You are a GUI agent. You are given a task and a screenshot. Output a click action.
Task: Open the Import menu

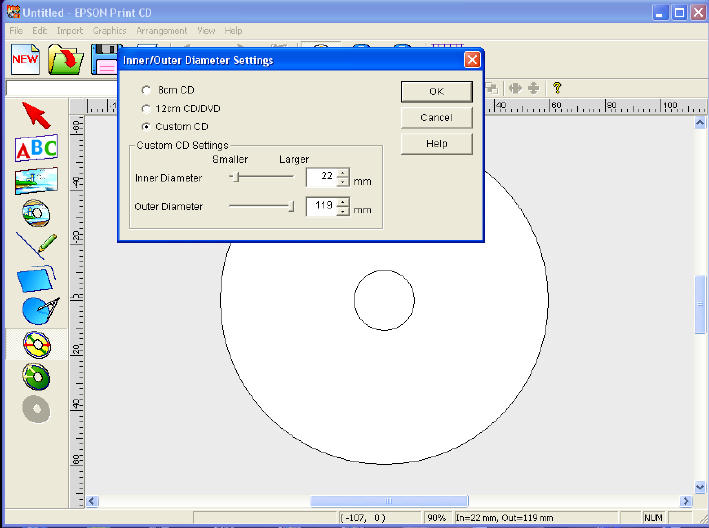[70, 31]
